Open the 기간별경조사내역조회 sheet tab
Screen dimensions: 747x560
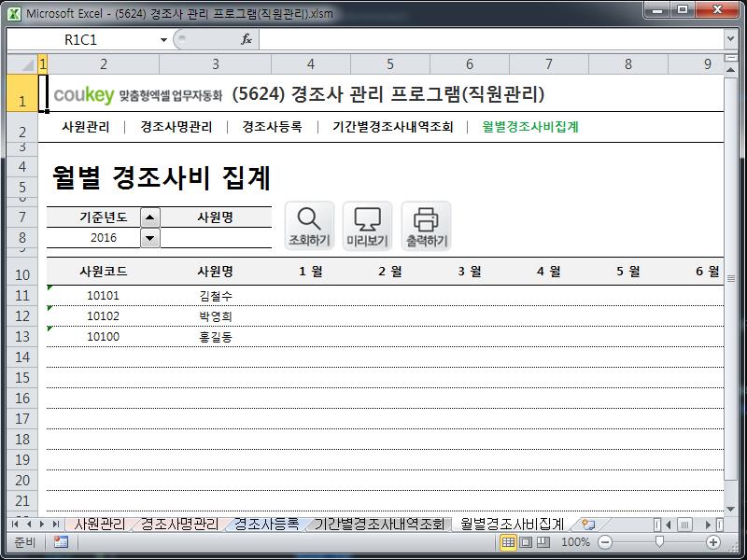point(379,525)
